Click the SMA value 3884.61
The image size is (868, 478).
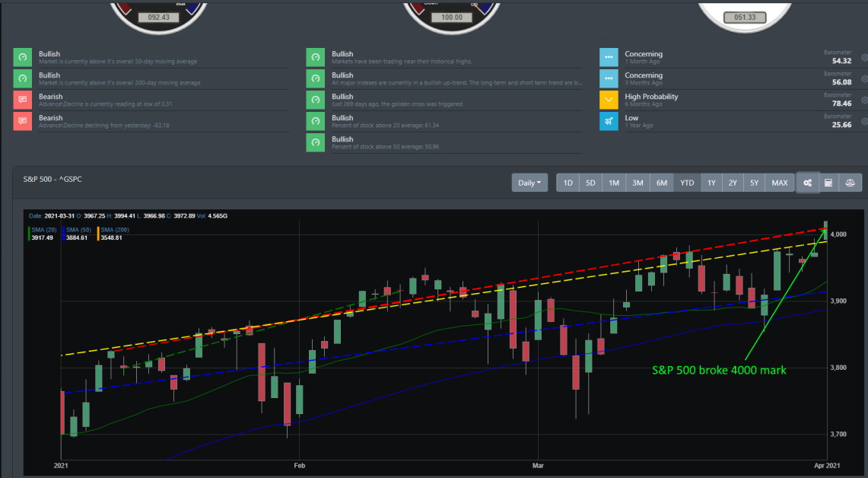tap(77, 237)
